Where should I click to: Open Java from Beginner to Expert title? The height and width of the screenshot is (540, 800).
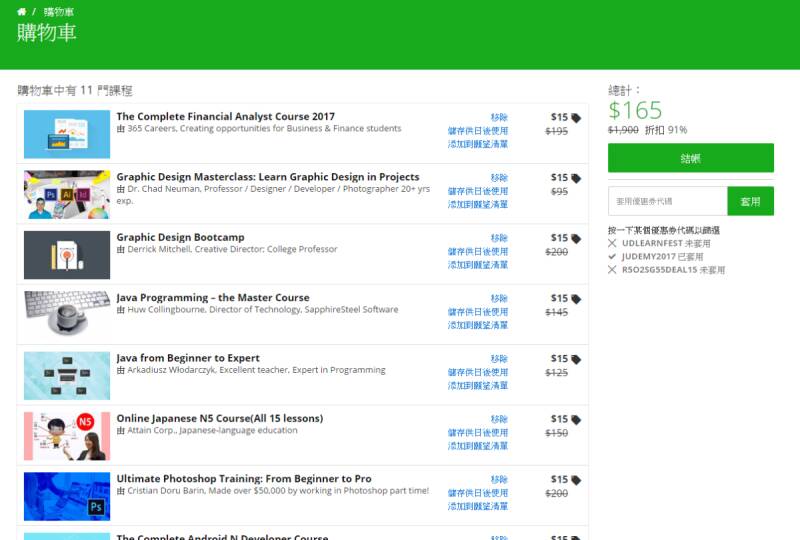click(188, 358)
